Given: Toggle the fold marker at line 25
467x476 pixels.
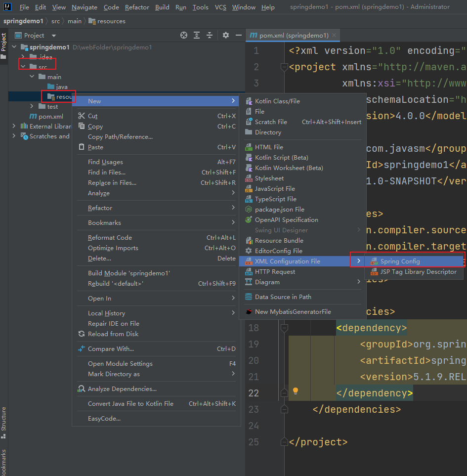Looking at the screenshot, I should [284, 442].
